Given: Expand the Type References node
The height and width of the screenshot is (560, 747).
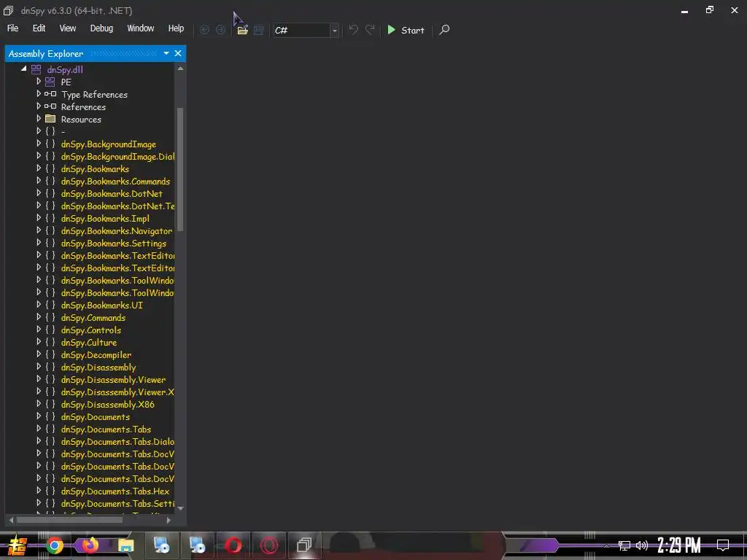Looking at the screenshot, I should click(x=39, y=94).
